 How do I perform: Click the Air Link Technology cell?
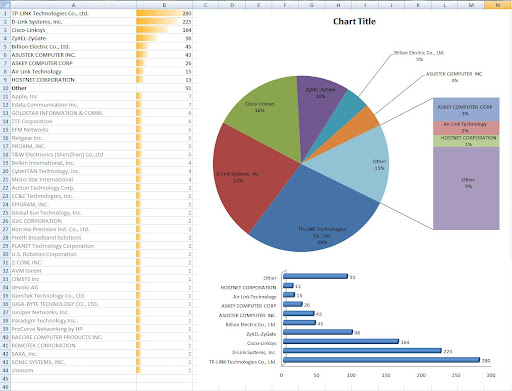click(x=73, y=71)
